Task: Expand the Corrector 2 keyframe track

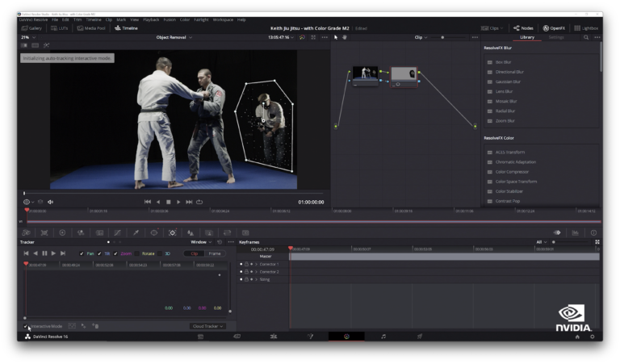Action: pos(256,272)
